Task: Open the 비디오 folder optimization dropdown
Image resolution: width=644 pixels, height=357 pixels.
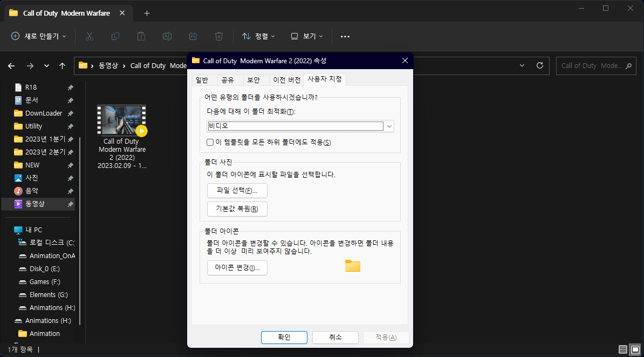Action: (300, 126)
